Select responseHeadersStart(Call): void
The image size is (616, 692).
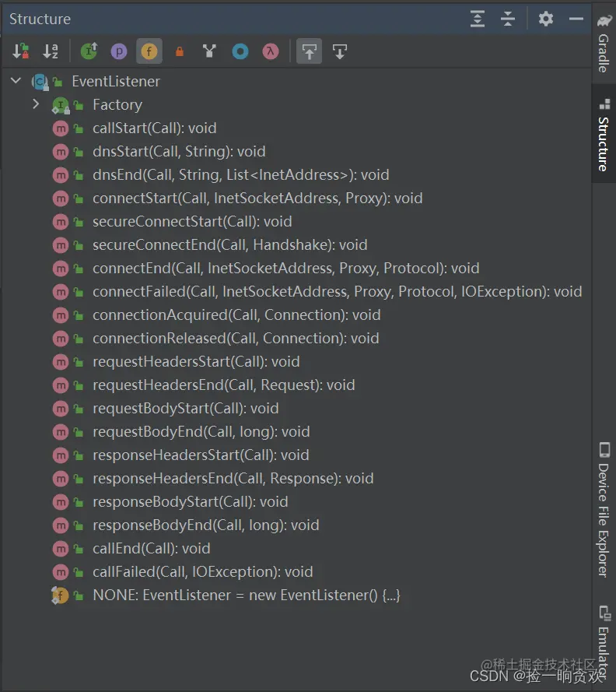click(201, 455)
